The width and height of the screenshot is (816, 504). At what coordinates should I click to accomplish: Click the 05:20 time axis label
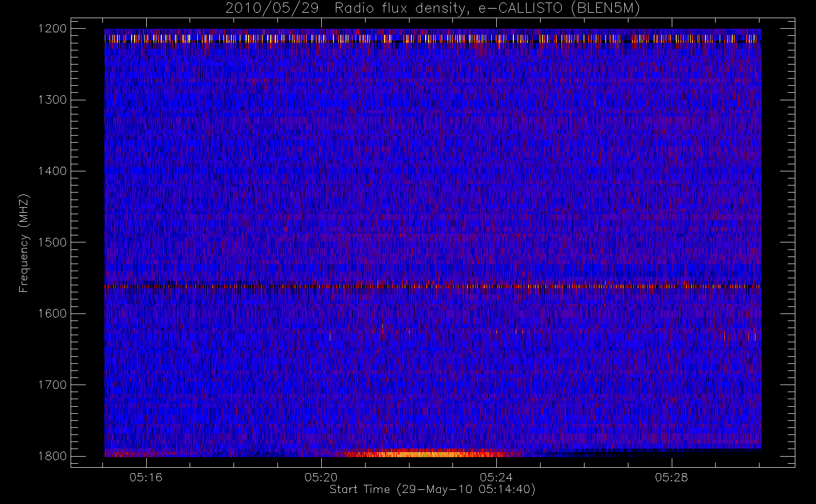[x=321, y=477]
